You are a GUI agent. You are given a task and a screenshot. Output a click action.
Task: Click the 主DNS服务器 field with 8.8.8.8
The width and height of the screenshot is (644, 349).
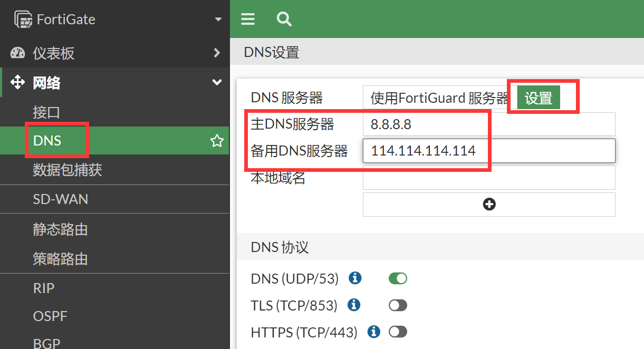click(488, 124)
